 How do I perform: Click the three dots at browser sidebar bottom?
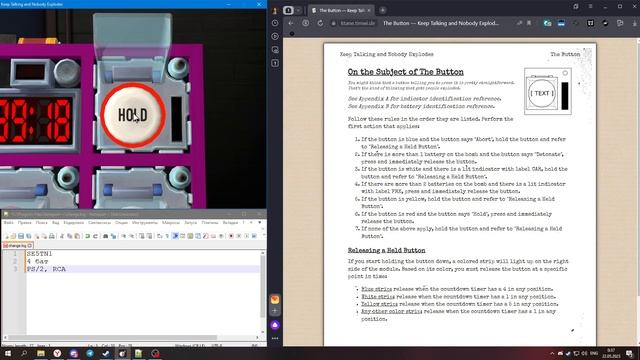(x=275, y=338)
